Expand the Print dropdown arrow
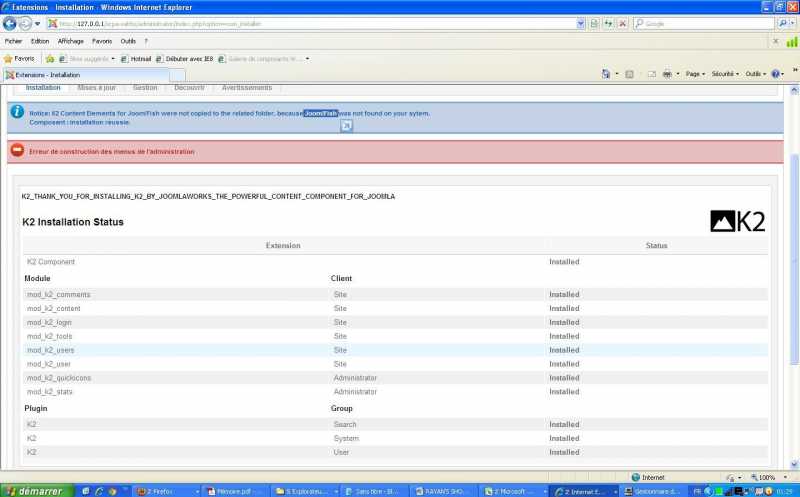The height and width of the screenshot is (497, 800). click(678, 74)
